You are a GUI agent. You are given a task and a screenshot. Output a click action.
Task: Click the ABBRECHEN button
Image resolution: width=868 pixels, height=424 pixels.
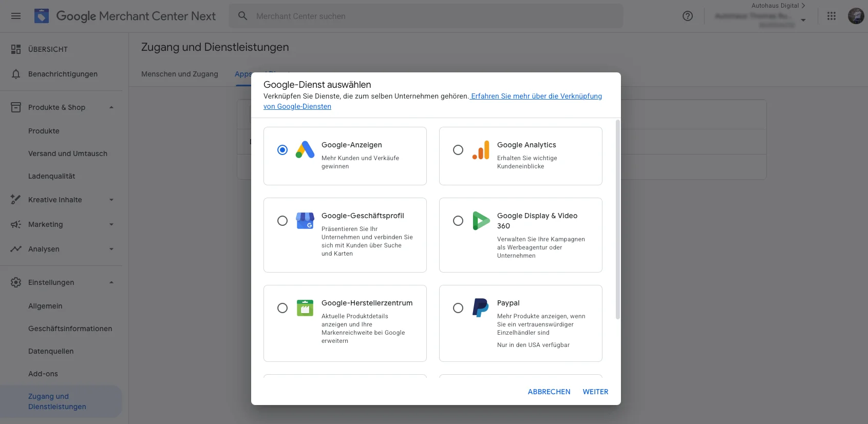pos(549,392)
